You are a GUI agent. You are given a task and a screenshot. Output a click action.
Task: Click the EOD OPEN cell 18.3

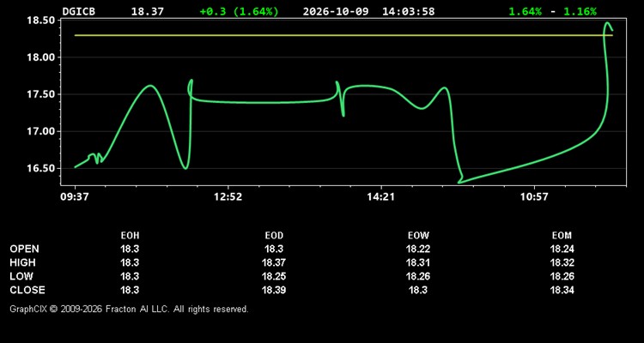pos(274,249)
